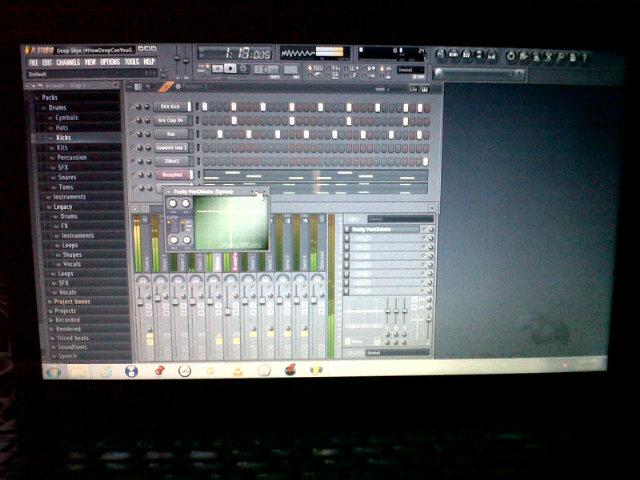Select Fruity PanOMatic in mixer FX slot one
This screenshot has height=480, width=640.
tap(385, 230)
